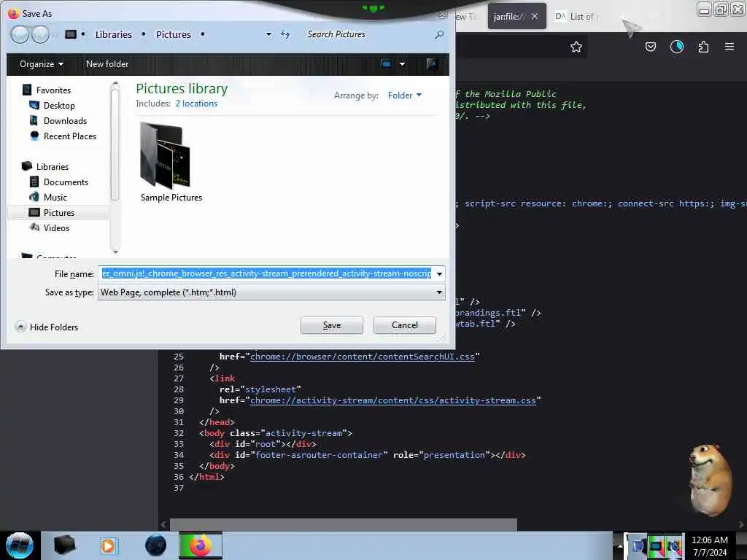The image size is (747, 560).
Task: Click the Hide Folders toggle
Action: point(47,327)
